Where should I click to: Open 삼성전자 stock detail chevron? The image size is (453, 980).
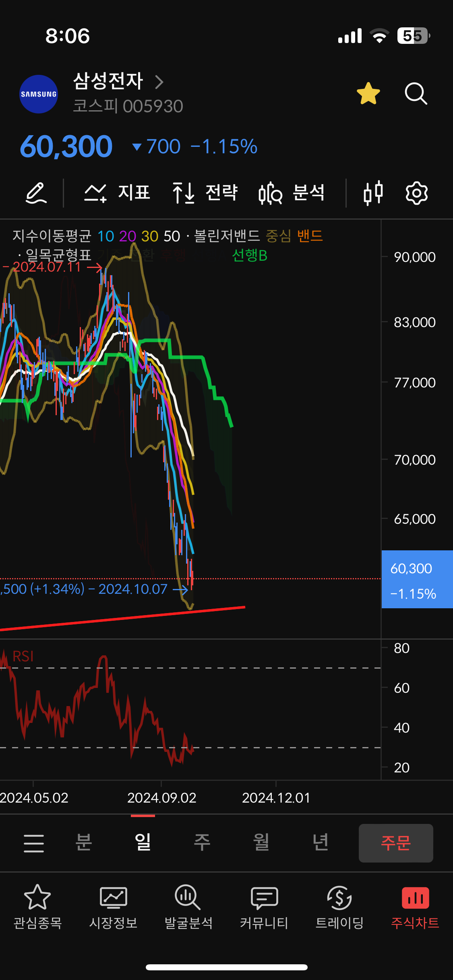coord(159,82)
